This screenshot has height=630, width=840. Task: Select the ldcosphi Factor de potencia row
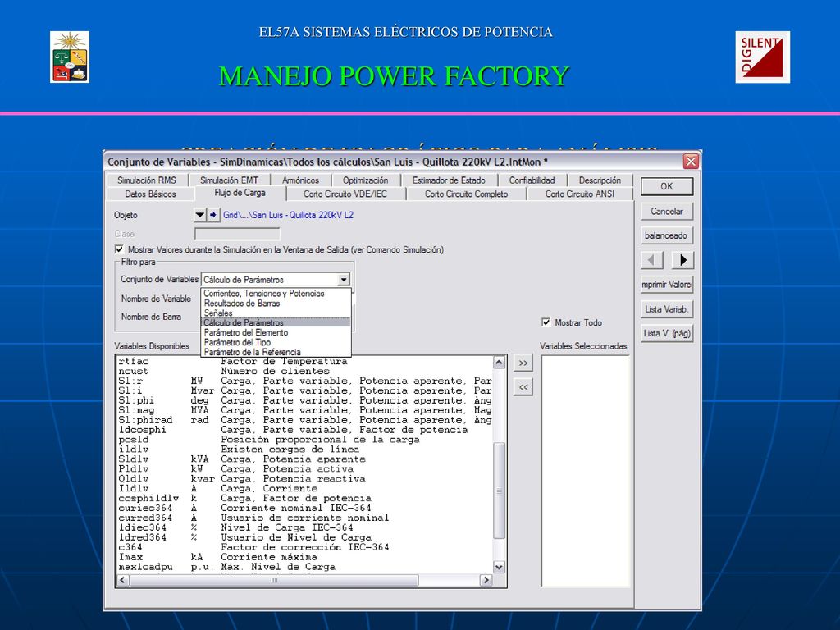tap(304, 430)
